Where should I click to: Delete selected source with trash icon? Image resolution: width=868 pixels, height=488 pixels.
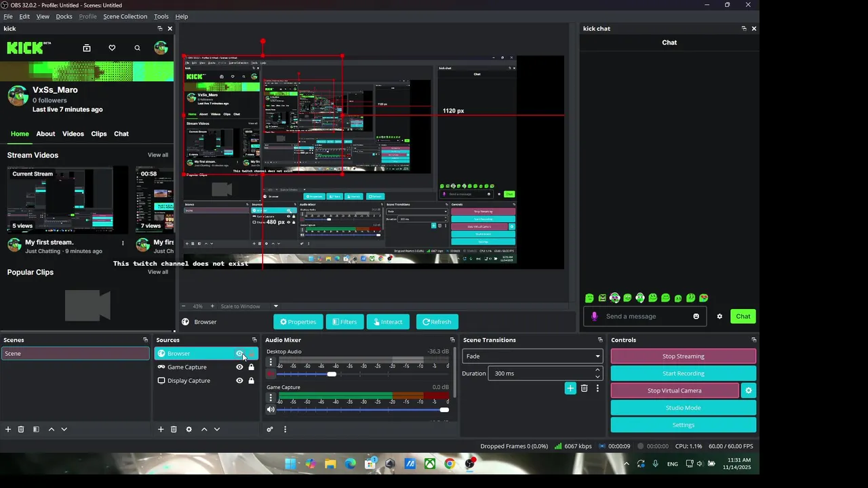pos(174,429)
